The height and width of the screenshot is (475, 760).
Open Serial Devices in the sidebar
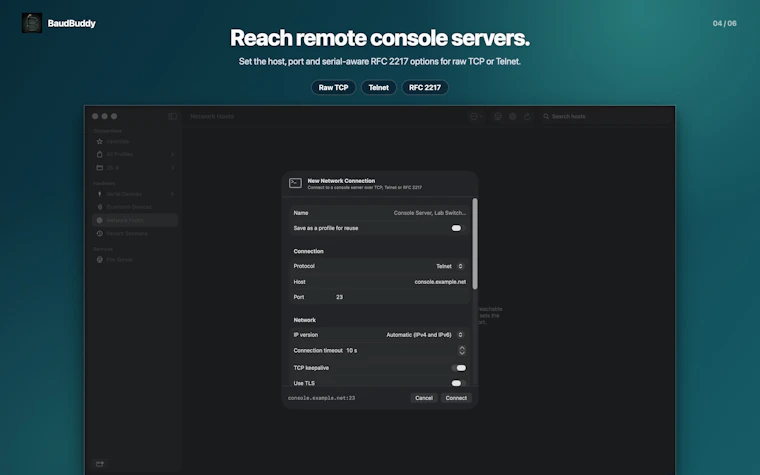[x=135, y=194]
